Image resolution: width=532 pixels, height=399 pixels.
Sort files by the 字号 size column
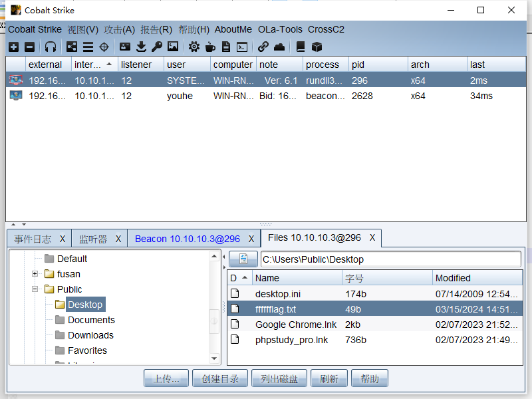387,278
